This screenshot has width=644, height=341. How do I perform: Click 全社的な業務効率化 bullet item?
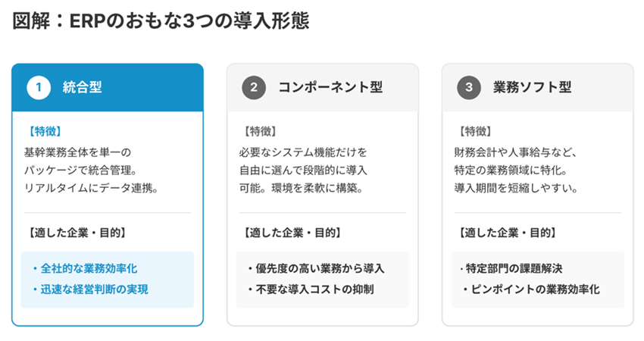85,269
